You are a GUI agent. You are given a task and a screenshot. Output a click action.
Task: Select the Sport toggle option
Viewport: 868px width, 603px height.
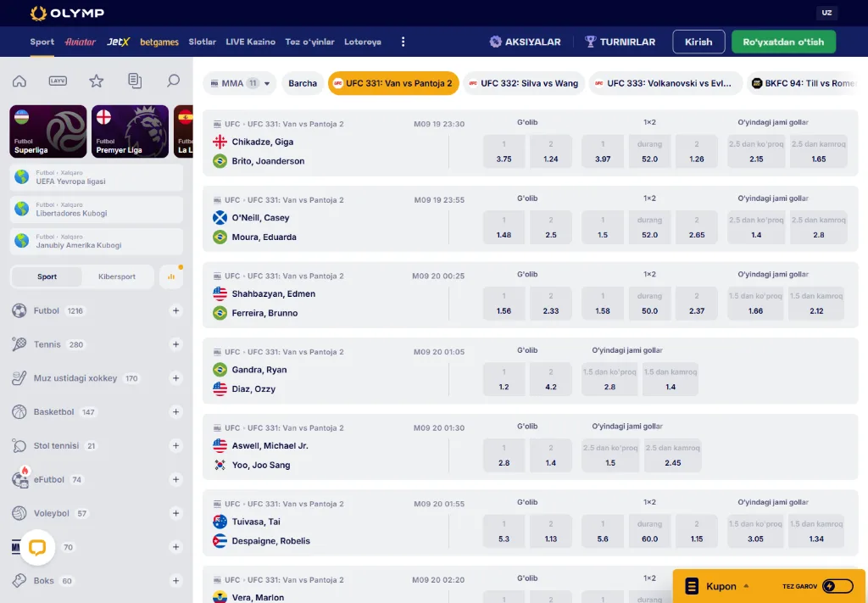(x=47, y=276)
